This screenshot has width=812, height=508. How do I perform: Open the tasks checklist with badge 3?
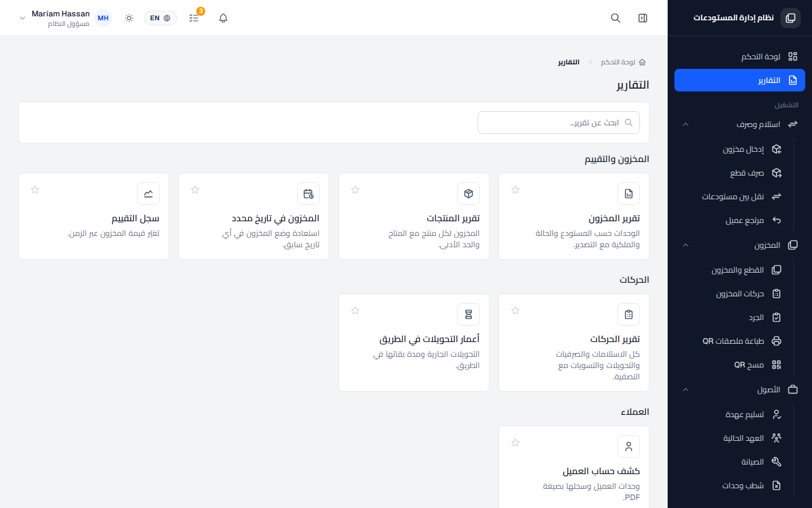(194, 18)
